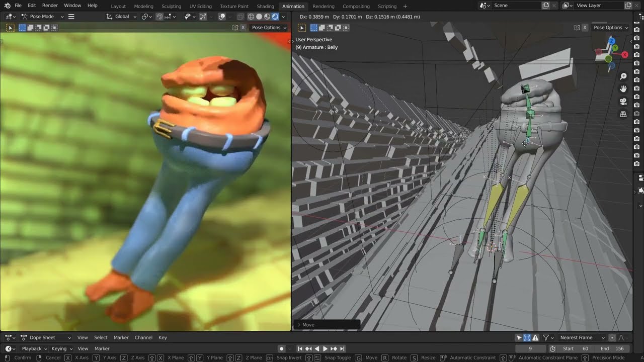Image resolution: width=644 pixels, height=362 pixels.
Task: Open the Playback dropdown
Action: pos(34,348)
